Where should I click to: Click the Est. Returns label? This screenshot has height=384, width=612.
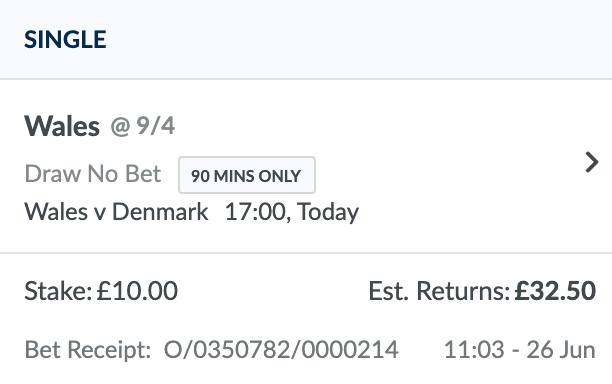pos(439,291)
